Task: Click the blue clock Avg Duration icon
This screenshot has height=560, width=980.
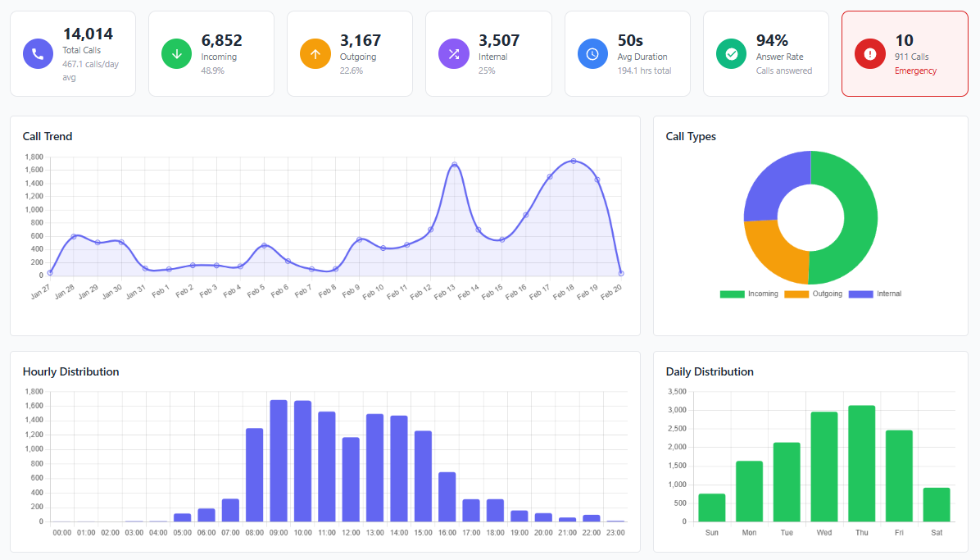Action: tap(592, 54)
